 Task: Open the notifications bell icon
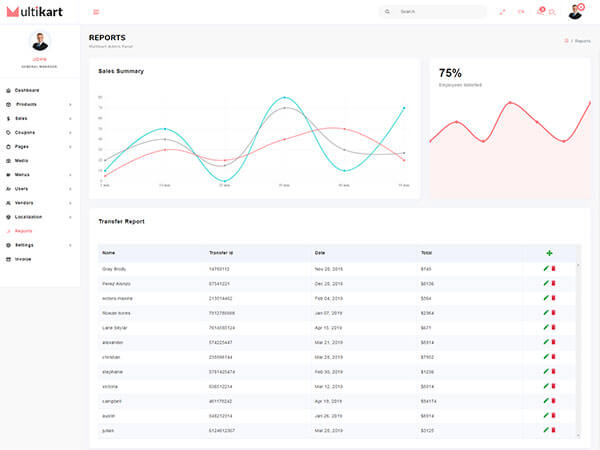pos(540,12)
